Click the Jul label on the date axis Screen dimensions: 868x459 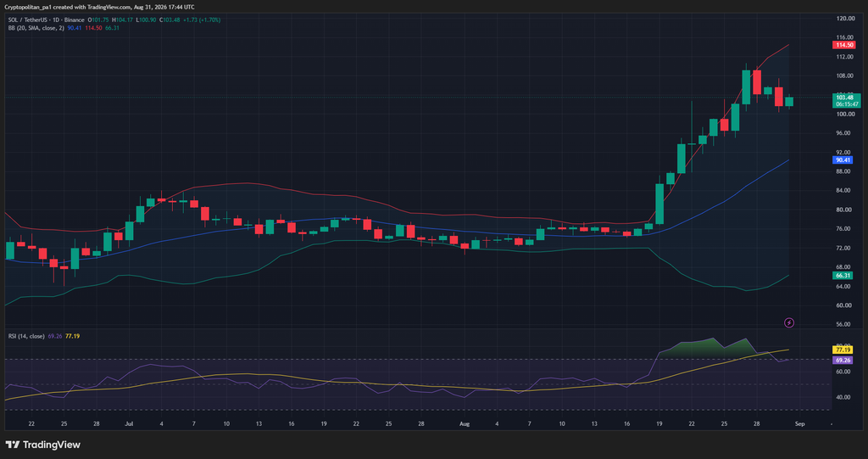pos(129,423)
